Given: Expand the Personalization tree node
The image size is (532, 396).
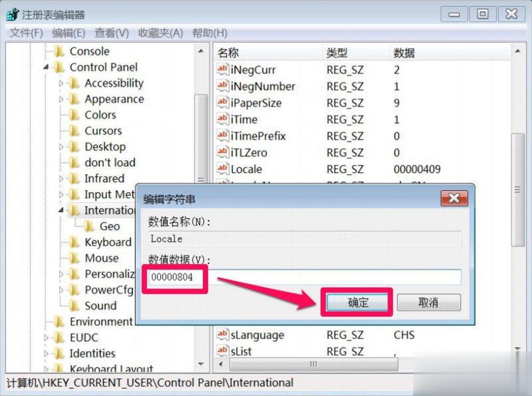Looking at the screenshot, I should [x=61, y=274].
